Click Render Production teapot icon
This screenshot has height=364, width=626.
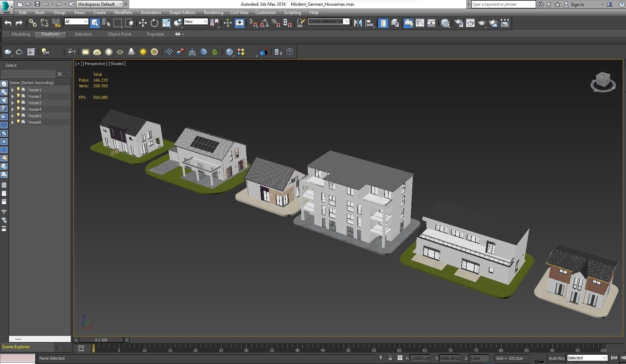(482, 23)
